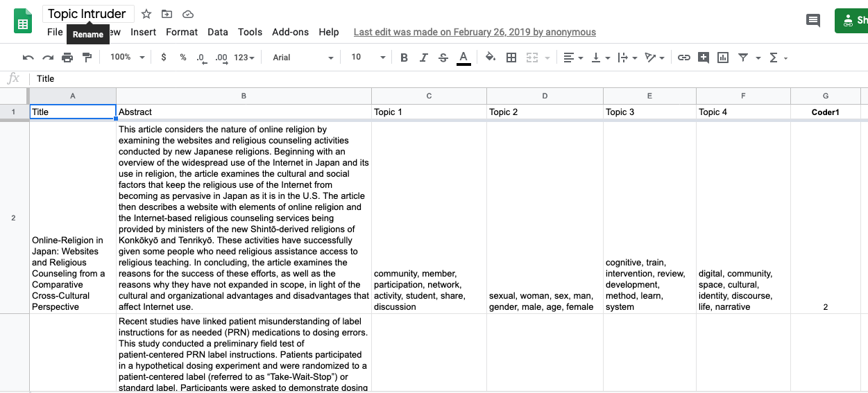The width and height of the screenshot is (868, 393).
Task: Increase decimal places button
Action: pyautogui.click(x=221, y=58)
